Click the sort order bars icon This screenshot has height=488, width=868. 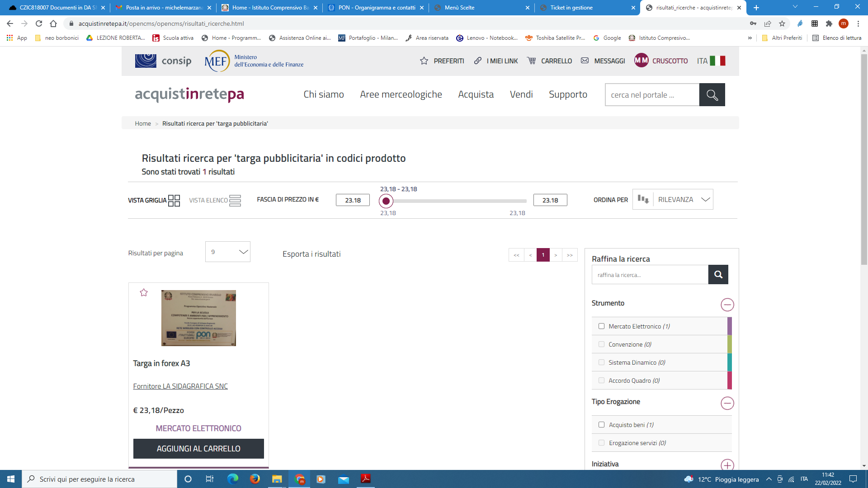(x=643, y=199)
